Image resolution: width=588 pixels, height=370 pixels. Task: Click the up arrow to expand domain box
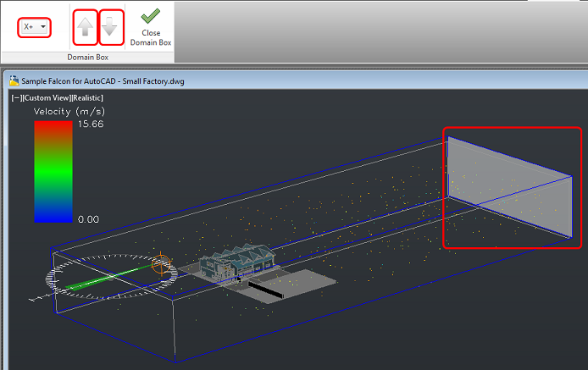click(85, 27)
